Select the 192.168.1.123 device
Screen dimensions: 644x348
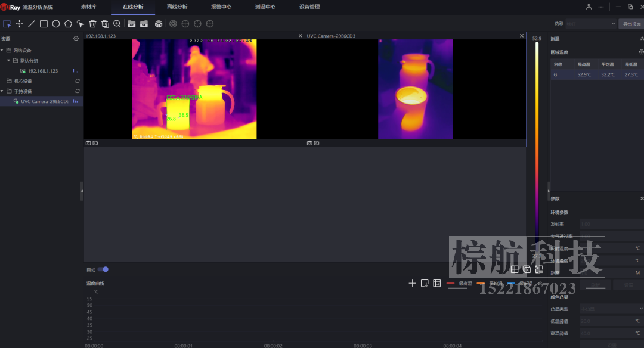point(43,70)
